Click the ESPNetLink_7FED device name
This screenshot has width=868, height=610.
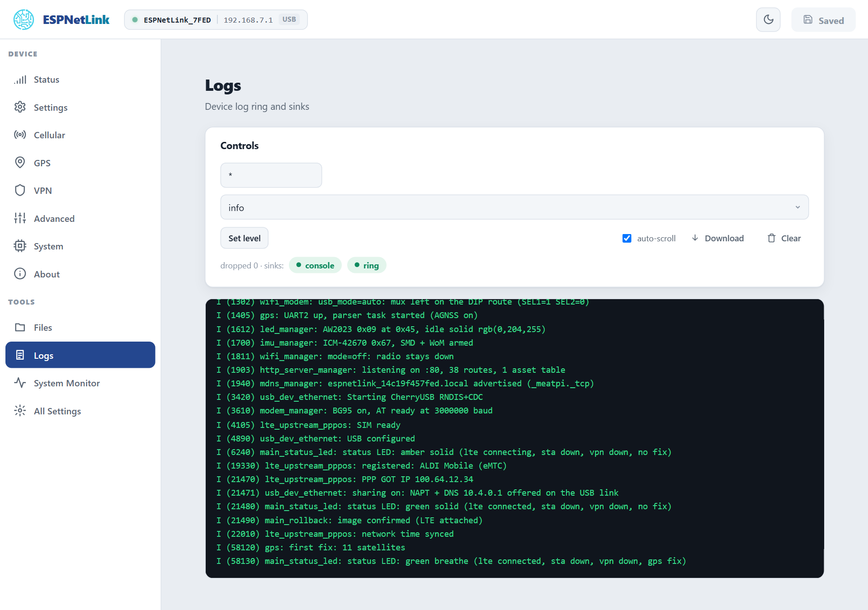[177, 20]
